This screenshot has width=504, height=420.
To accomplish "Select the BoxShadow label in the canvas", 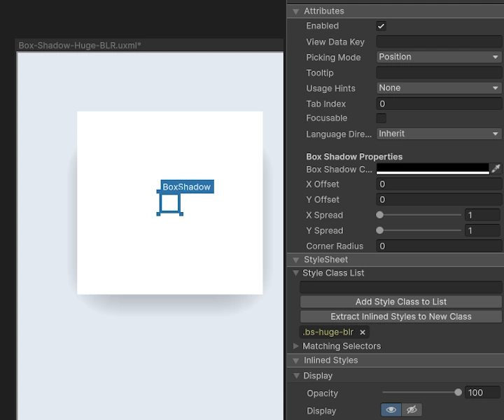I will pos(187,187).
